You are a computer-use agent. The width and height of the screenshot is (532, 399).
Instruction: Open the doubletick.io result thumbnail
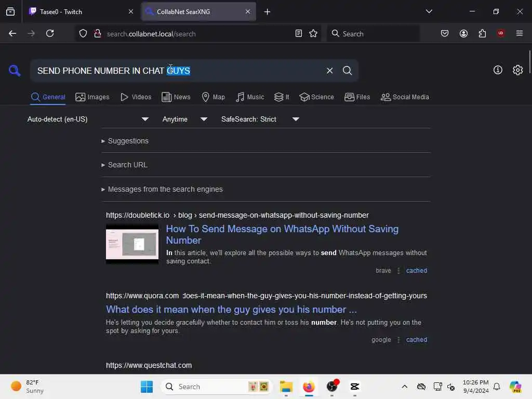point(132,244)
